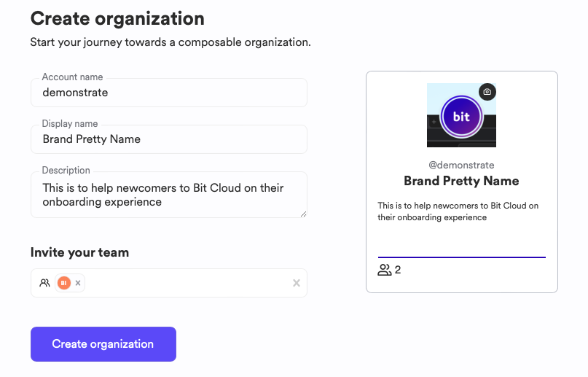Viewport: 588px width, 377px height.
Task: Click the Invite your team heading
Action: (79, 252)
